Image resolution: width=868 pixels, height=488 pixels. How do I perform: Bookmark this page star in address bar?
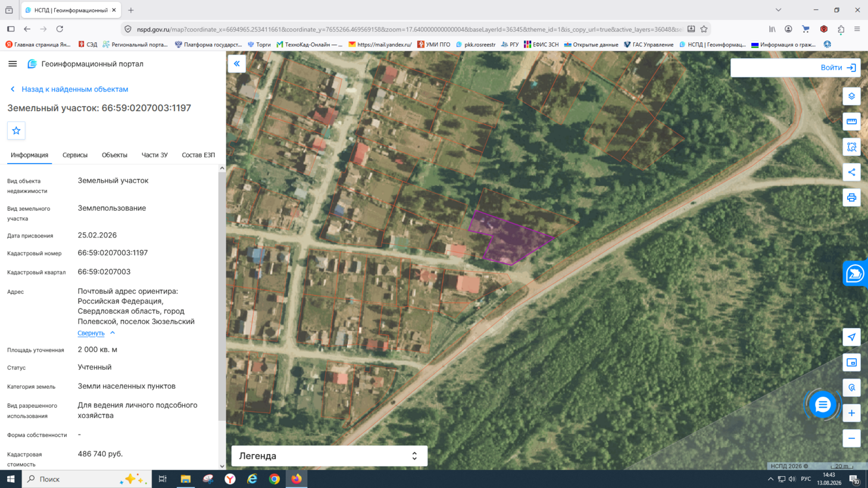pos(704,29)
